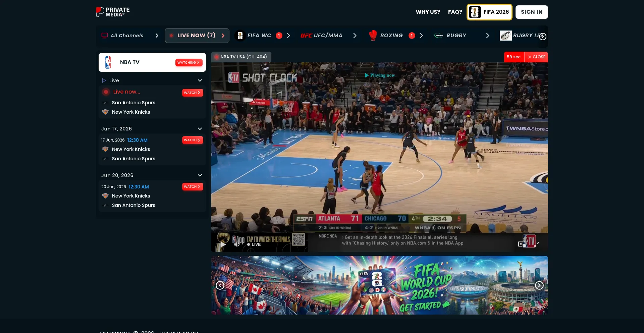644x333 pixels.
Task: Click WATCH for 17 Jun 12:30 AM game
Action: point(193,140)
